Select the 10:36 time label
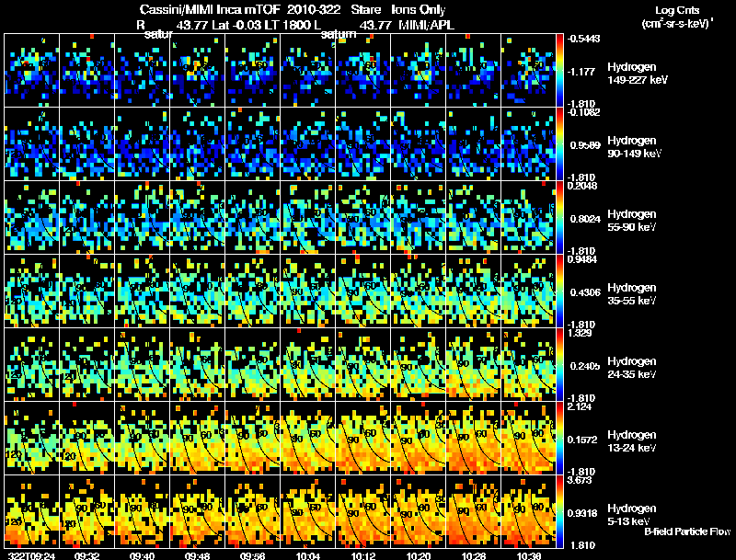 coord(528,556)
